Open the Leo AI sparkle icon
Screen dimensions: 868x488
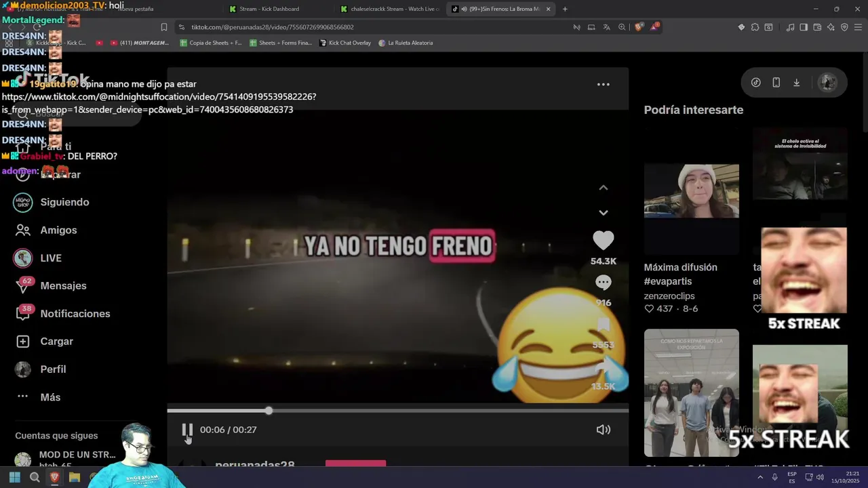(831, 27)
